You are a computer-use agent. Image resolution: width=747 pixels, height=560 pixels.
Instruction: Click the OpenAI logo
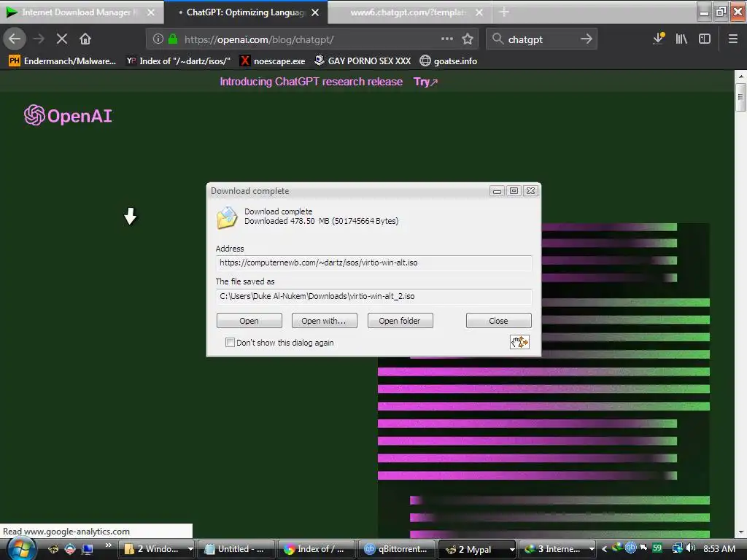click(x=68, y=116)
